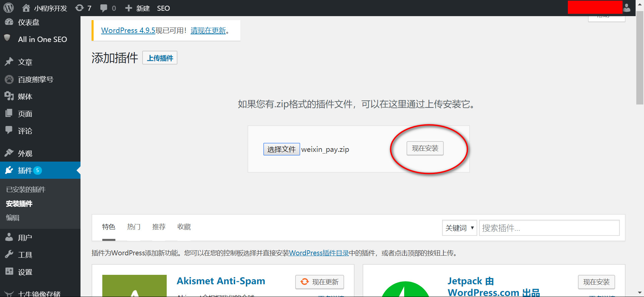Switch to the 推荐 tab
Image resolution: width=644 pixels, height=297 pixels.
pyautogui.click(x=159, y=227)
